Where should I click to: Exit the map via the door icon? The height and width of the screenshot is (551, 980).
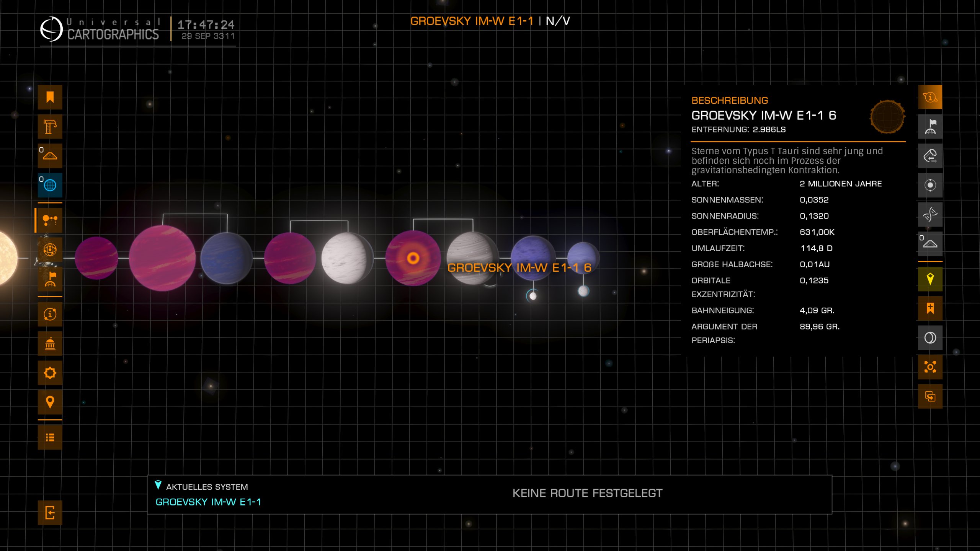50,512
